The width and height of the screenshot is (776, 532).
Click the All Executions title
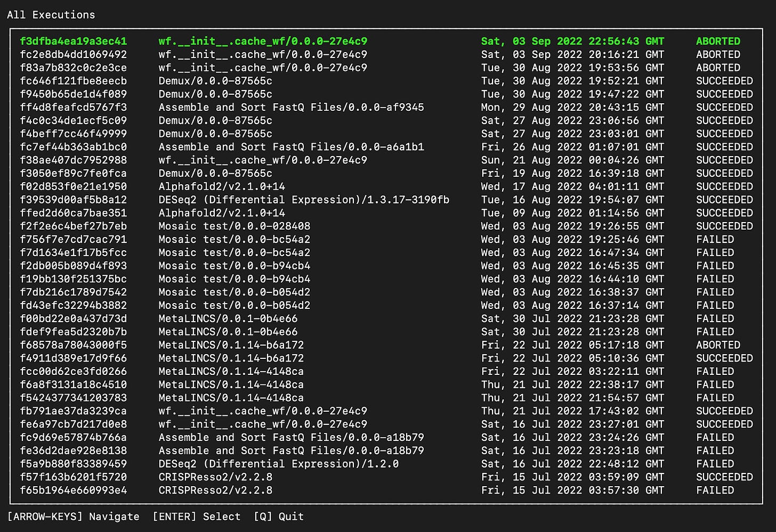coord(51,14)
